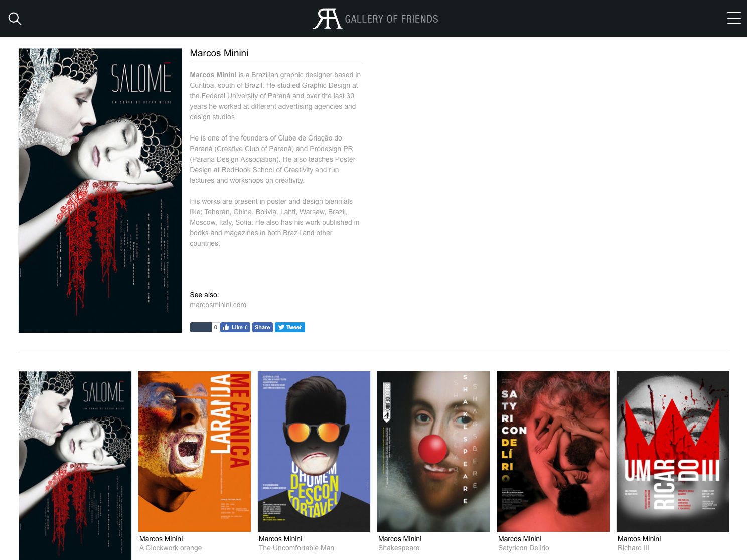Click 'Marcos Minini' above 'Satyricon Delirio'
Screen dimensions: 747x560
coord(520,539)
